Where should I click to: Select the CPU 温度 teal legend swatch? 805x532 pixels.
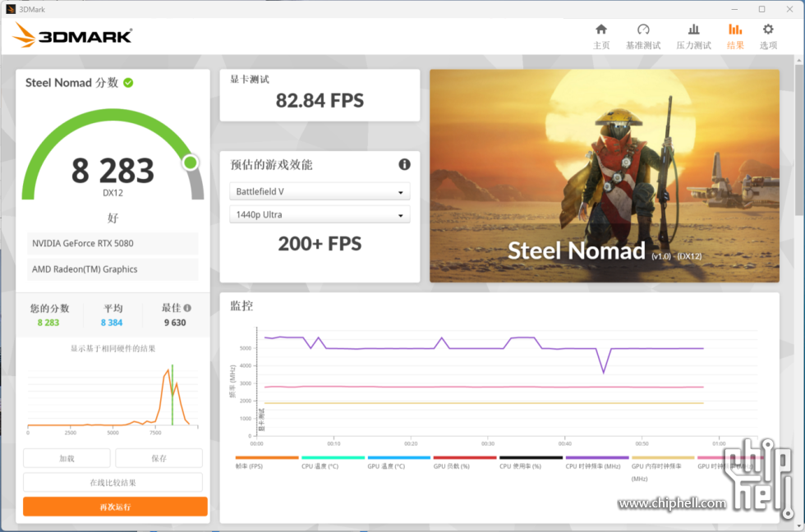pos(333,457)
